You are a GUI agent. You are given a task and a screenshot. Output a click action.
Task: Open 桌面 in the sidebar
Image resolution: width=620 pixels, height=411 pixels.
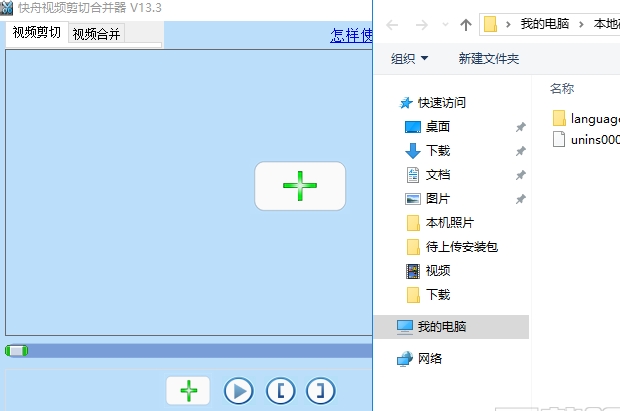pos(437,126)
